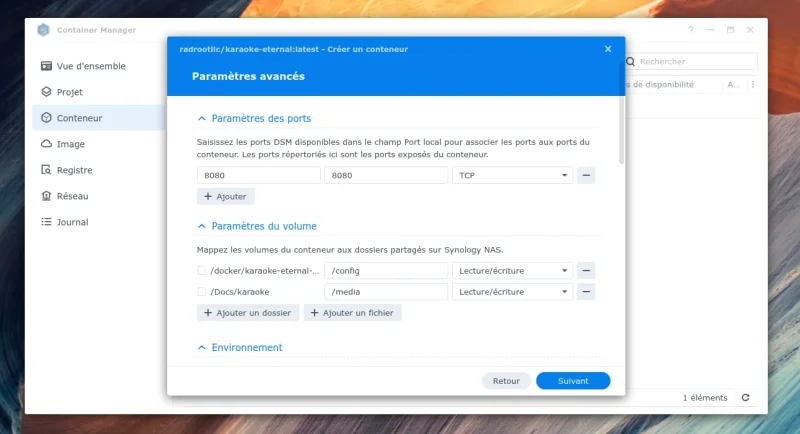The width and height of the screenshot is (800, 434).
Task: Click Ajouter un fichier
Action: click(x=353, y=313)
